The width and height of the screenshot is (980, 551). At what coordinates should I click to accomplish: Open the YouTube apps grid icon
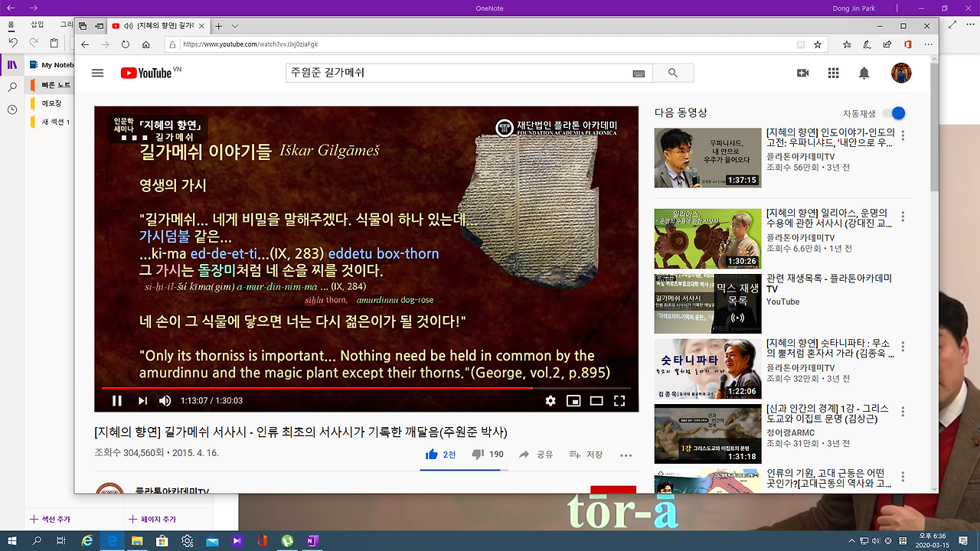tap(833, 73)
